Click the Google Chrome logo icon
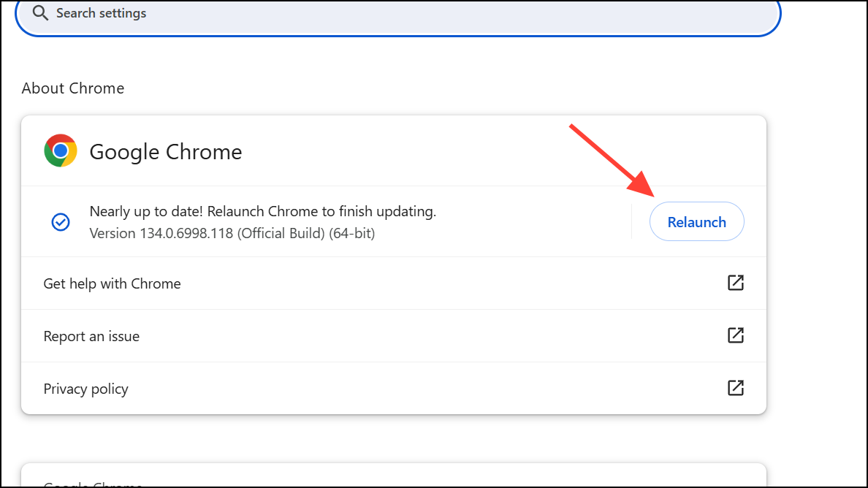This screenshot has height=488, width=868. coord(60,150)
